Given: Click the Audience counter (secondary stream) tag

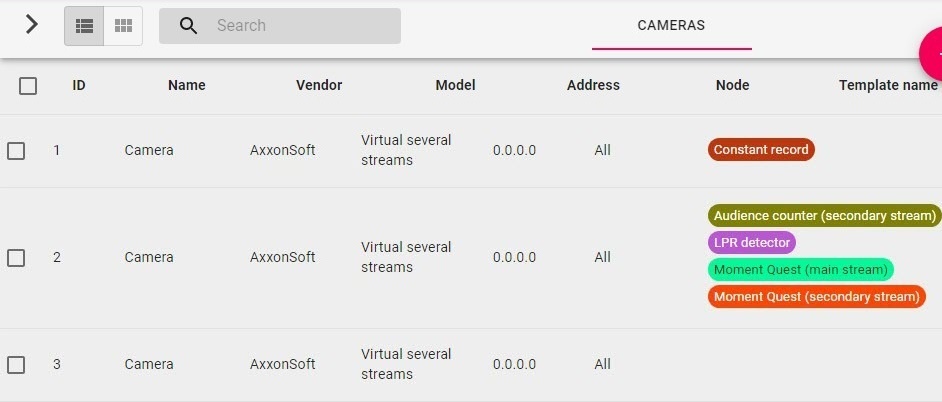Looking at the screenshot, I should click(x=824, y=216).
